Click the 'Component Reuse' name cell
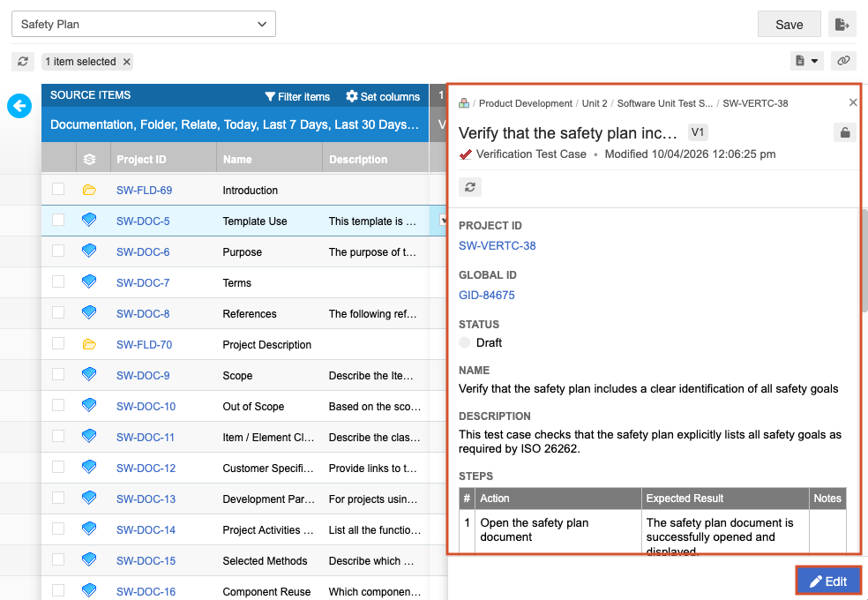The height and width of the screenshot is (600, 868). (x=266, y=592)
